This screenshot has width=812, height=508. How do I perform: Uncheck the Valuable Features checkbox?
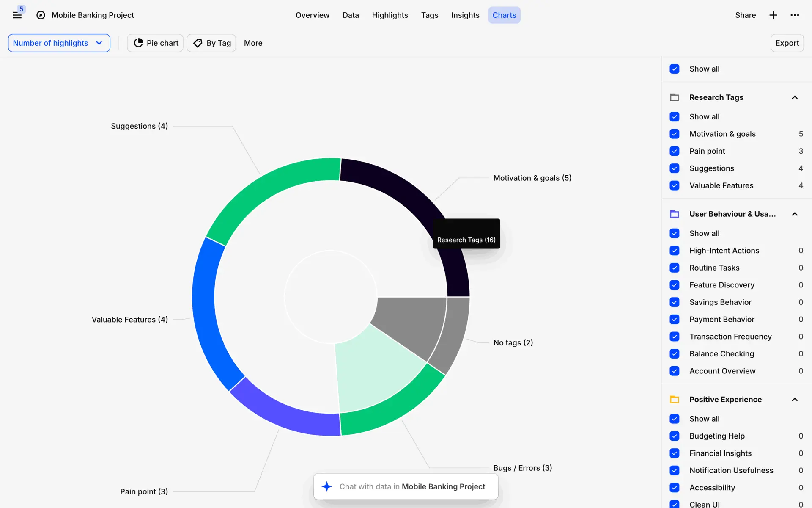[675, 185]
